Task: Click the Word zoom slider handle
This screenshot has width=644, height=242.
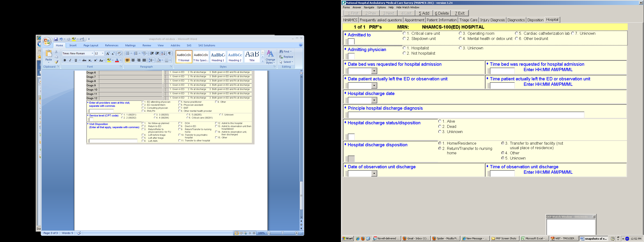Action: pyautogui.click(x=282, y=233)
